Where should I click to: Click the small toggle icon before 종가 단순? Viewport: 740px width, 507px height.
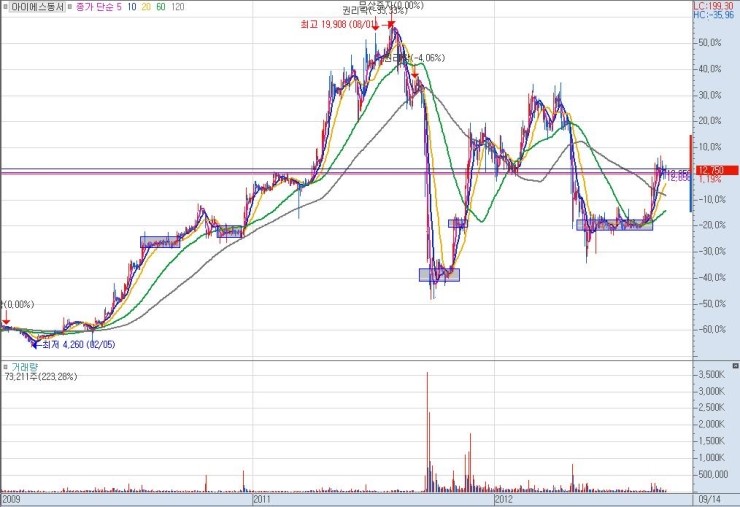click(x=70, y=7)
